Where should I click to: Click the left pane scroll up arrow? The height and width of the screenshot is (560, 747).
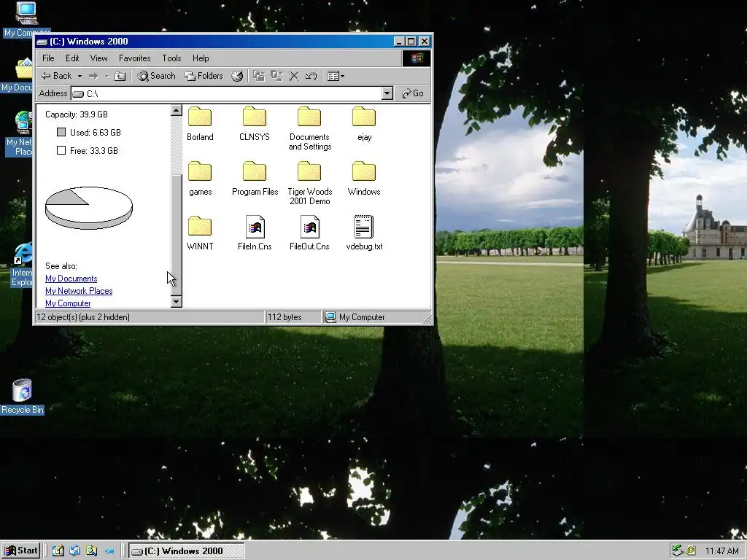coord(177,111)
